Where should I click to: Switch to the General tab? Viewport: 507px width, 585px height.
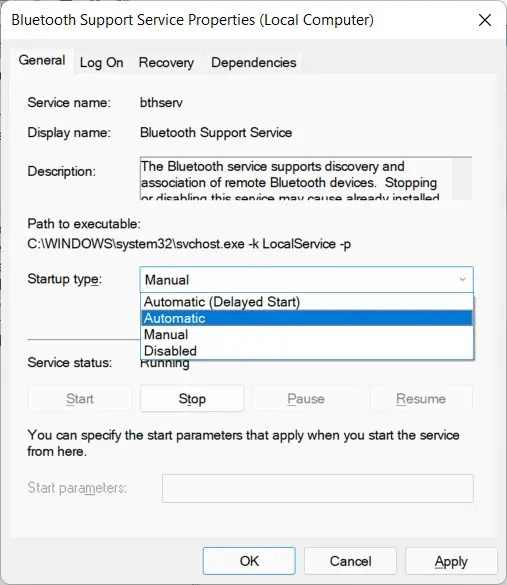coord(42,60)
